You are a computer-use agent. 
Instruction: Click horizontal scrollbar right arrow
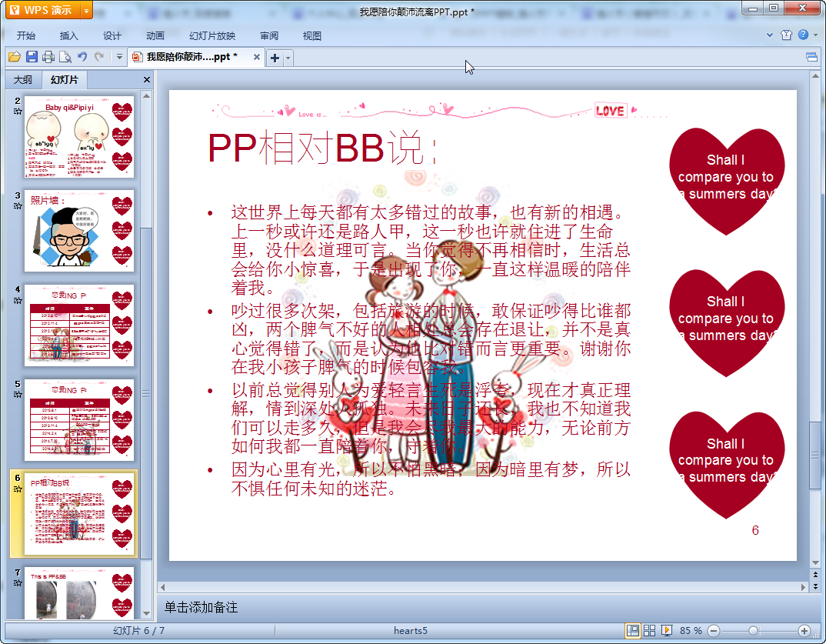pyautogui.click(x=804, y=587)
